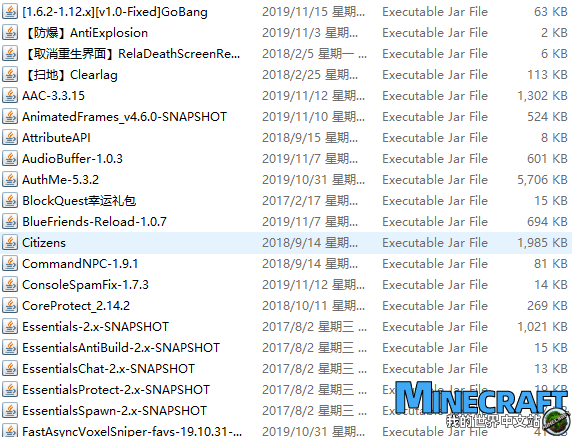The image size is (574, 438).
Task: Click the jar icon next to CommandNPC-1.9.1
Action: click(10, 264)
